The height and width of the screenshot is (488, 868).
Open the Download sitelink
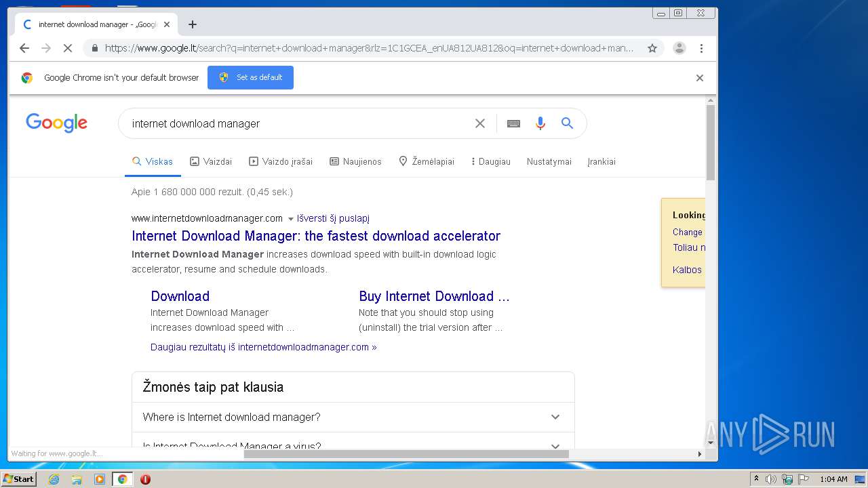(x=180, y=296)
